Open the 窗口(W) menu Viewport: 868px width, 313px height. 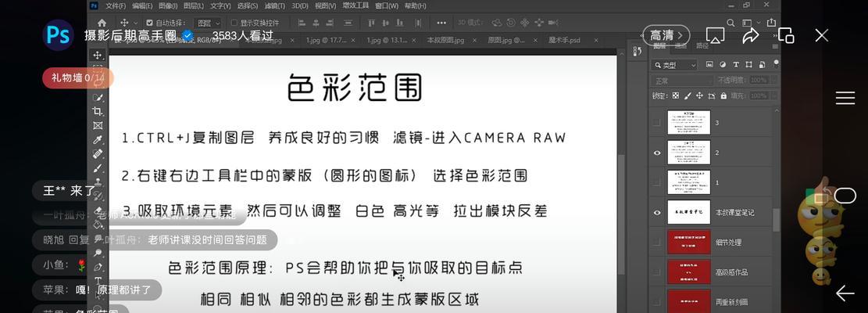point(387,5)
